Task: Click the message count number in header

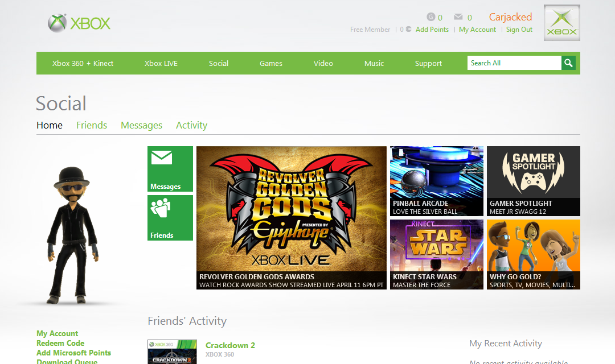Action: pyautogui.click(x=469, y=18)
